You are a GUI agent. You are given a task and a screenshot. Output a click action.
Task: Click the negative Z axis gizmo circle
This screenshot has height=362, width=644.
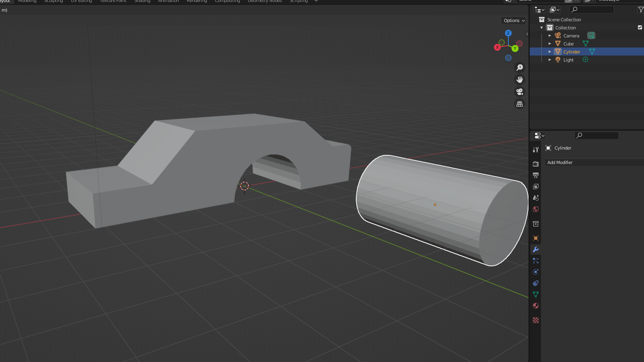coord(508,58)
